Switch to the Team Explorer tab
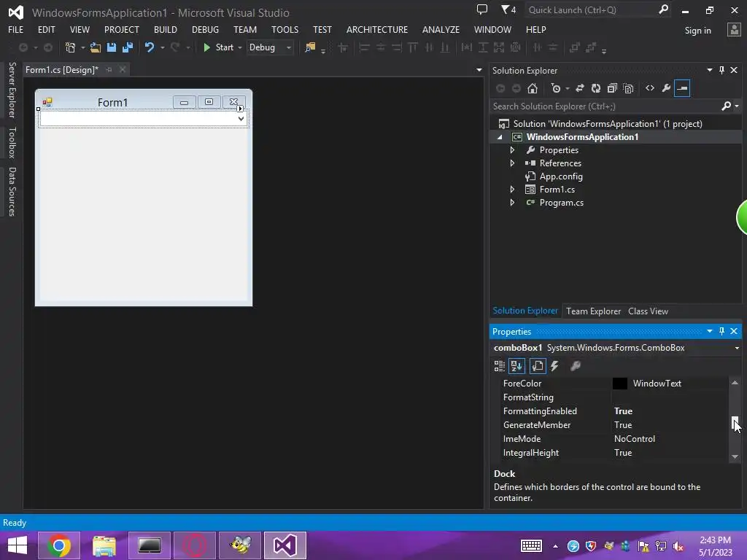The image size is (747, 560). (593, 311)
